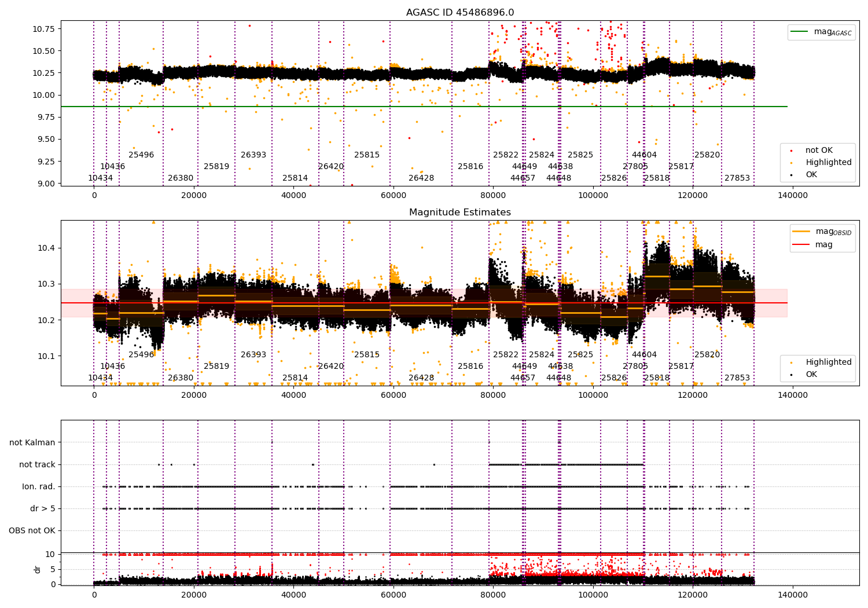Click the 'not Kalman' y-axis label
The width and height of the screenshot is (868, 608).
click(32, 442)
